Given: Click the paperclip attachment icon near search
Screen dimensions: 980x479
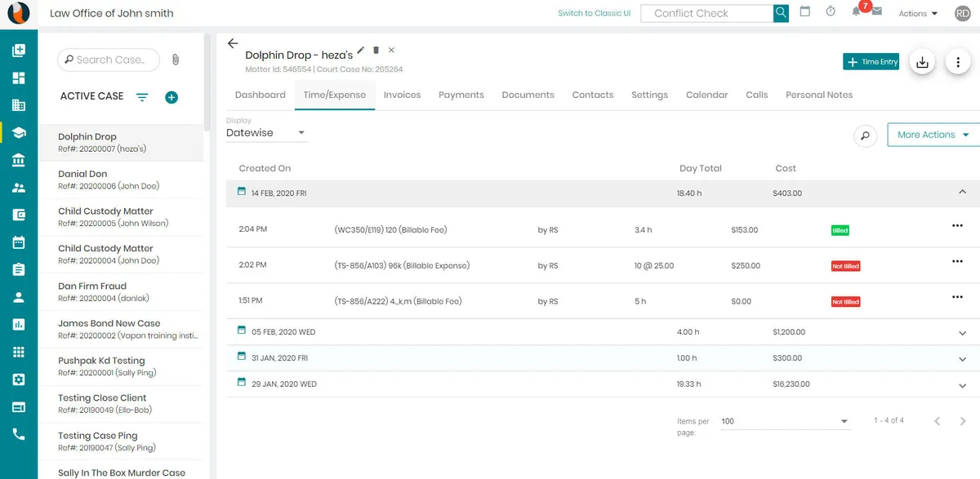Looking at the screenshot, I should click(x=175, y=60).
